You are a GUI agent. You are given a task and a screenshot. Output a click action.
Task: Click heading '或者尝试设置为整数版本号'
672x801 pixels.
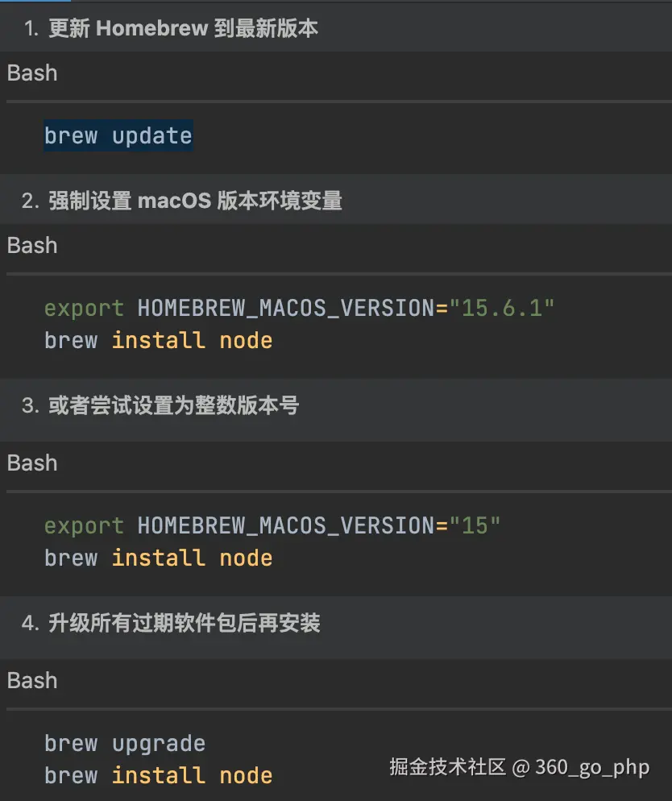point(173,405)
